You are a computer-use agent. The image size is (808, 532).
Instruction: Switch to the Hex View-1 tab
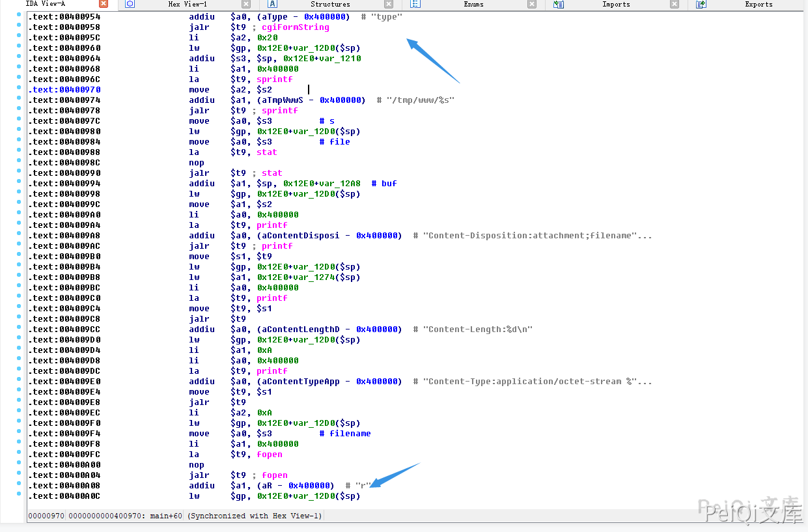[x=188, y=4]
